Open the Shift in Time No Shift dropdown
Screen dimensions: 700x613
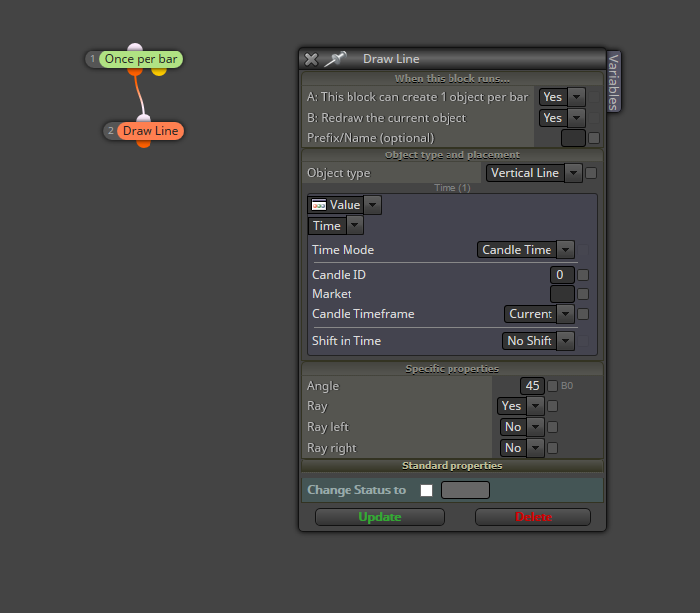click(538, 341)
